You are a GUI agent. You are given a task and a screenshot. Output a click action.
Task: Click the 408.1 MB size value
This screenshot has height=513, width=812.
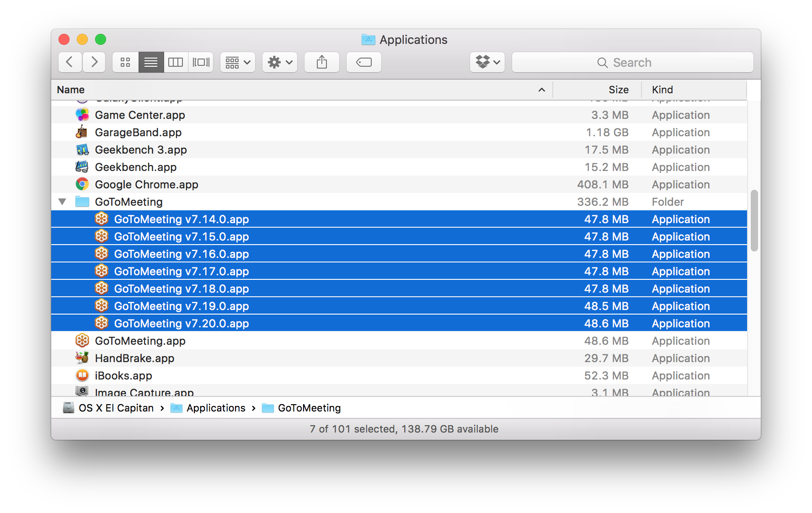(603, 184)
